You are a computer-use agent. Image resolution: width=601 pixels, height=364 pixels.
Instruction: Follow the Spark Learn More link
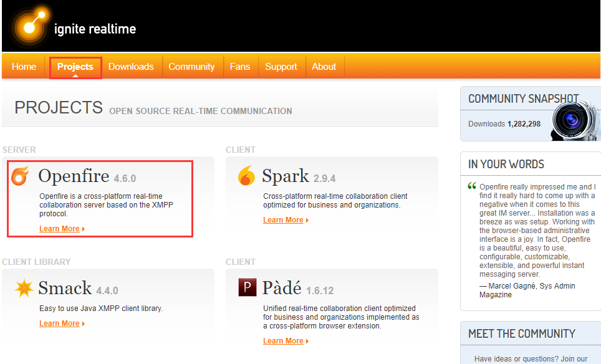click(x=283, y=220)
